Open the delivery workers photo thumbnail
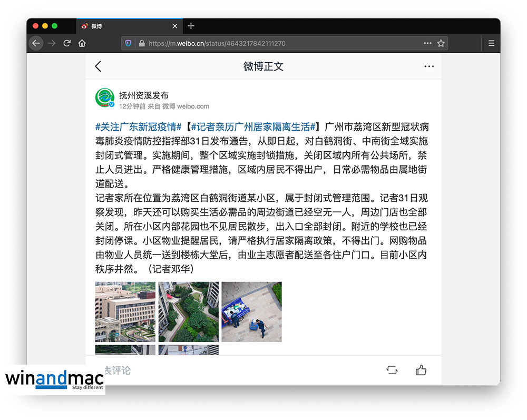This screenshot has width=527, height=420. click(x=251, y=311)
